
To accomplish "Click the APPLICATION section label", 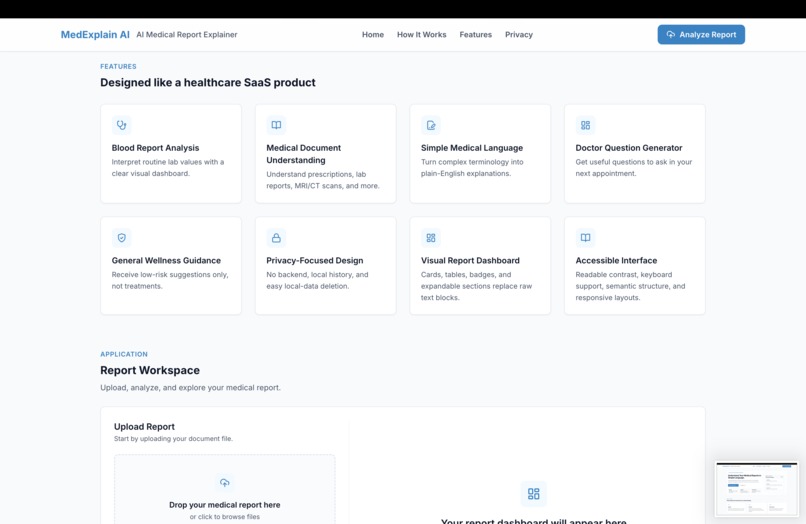I will tap(124, 354).
